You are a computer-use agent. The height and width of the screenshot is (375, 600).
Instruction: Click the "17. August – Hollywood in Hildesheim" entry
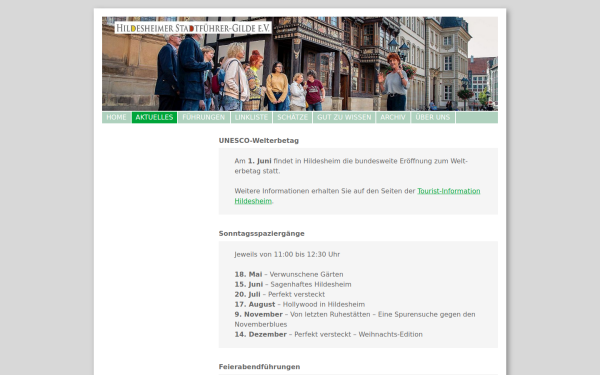coord(300,304)
